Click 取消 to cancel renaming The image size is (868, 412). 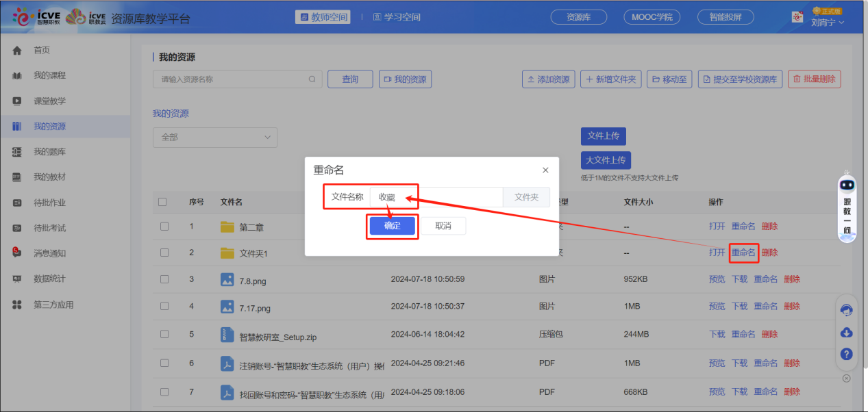(x=443, y=226)
